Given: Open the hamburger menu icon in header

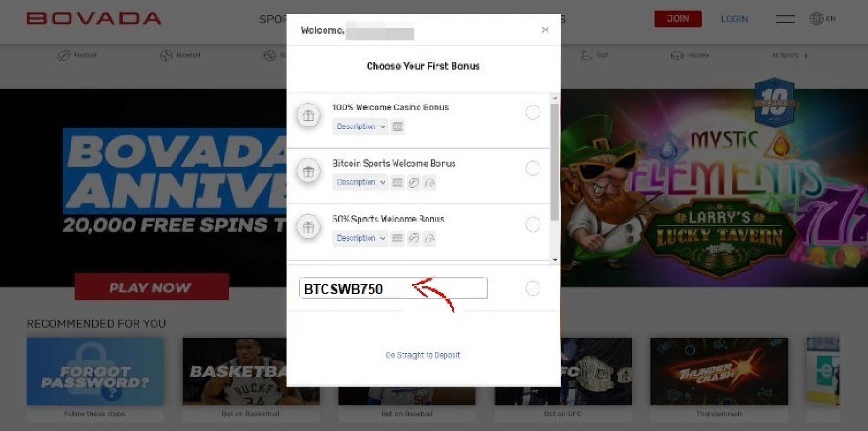Looking at the screenshot, I should (785, 19).
